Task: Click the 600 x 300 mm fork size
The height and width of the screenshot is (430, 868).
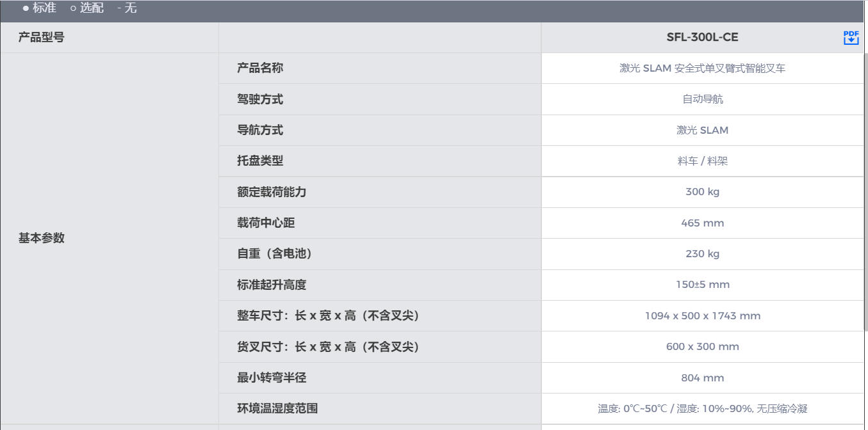Action: click(702, 347)
